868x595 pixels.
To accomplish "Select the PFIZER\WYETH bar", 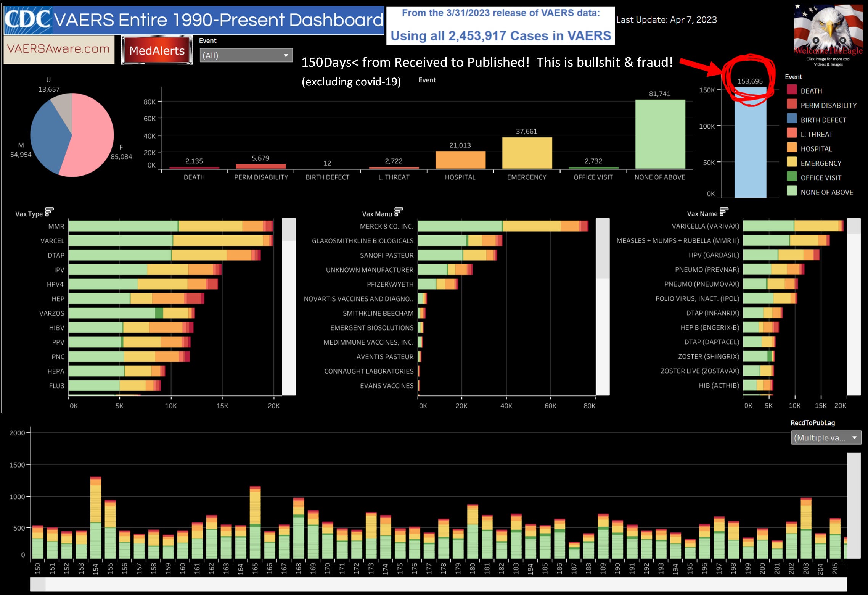I will [x=438, y=284].
